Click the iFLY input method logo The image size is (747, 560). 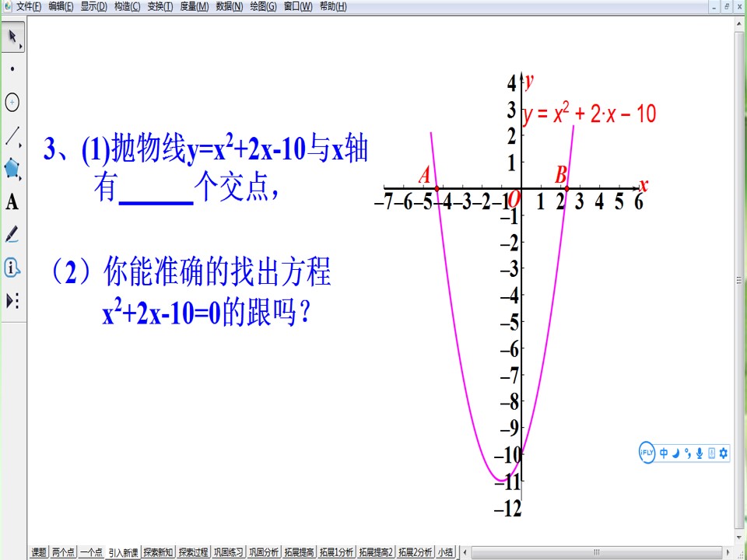[x=647, y=453]
